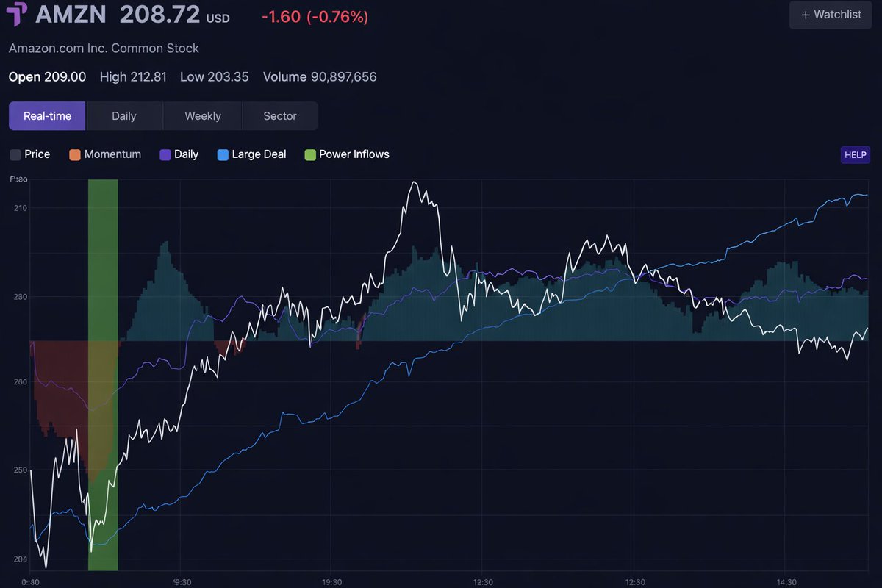Image resolution: width=882 pixels, height=588 pixels.
Task: Click the Momentum legend label
Action: [x=112, y=154]
